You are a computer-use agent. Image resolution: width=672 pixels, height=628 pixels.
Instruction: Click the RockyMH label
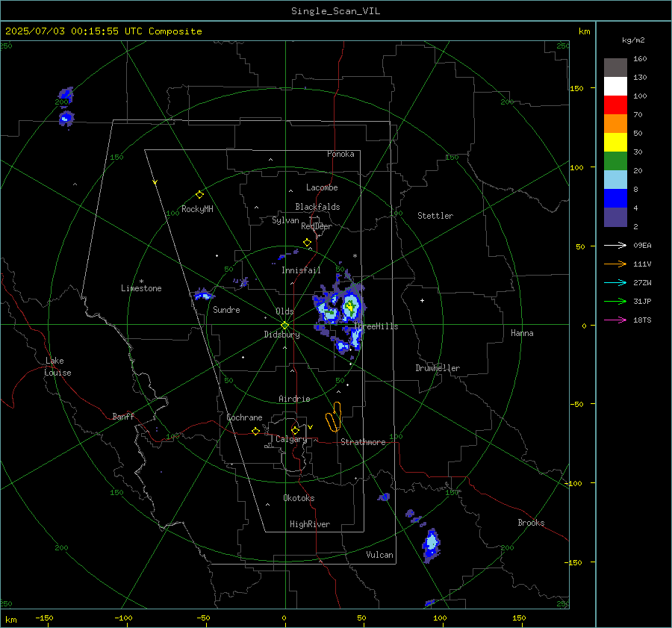pos(197,209)
